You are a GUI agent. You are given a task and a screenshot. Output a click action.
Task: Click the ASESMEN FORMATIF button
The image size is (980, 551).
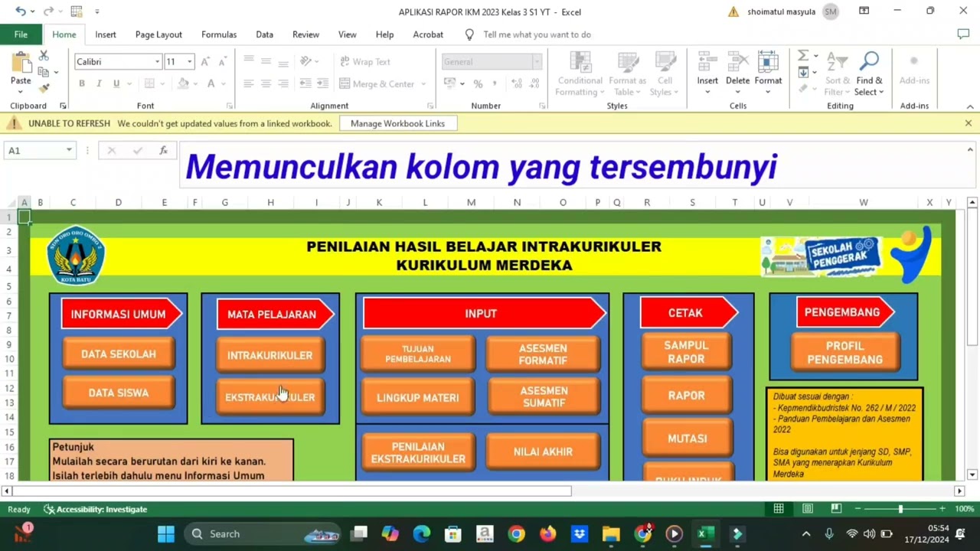point(543,354)
